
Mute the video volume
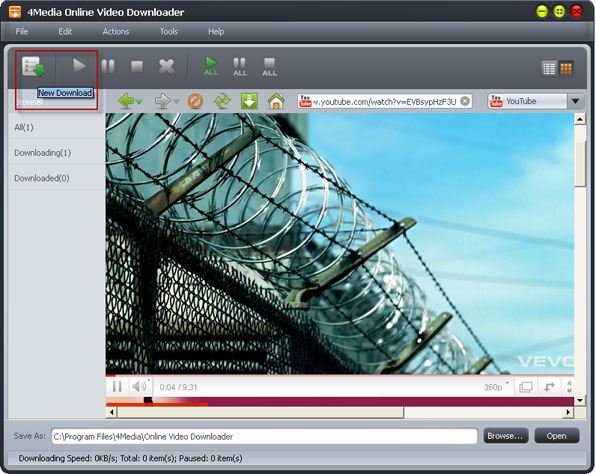pyautogui.click(x=139, y=387)
